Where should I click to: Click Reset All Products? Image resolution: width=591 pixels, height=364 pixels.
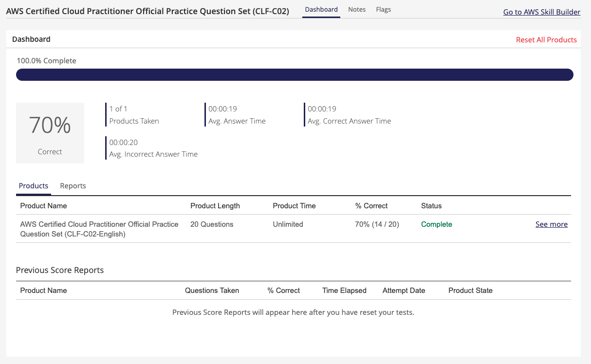pos(546,39)
